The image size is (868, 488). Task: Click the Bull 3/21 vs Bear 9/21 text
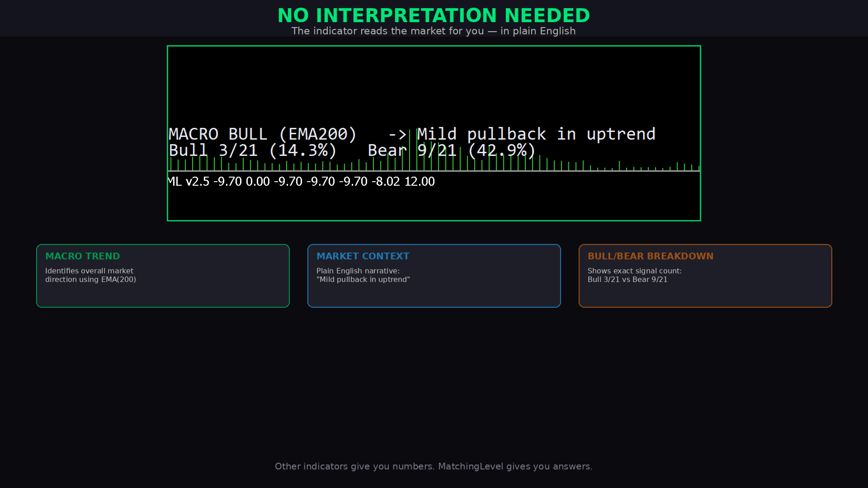pos(627,280)
